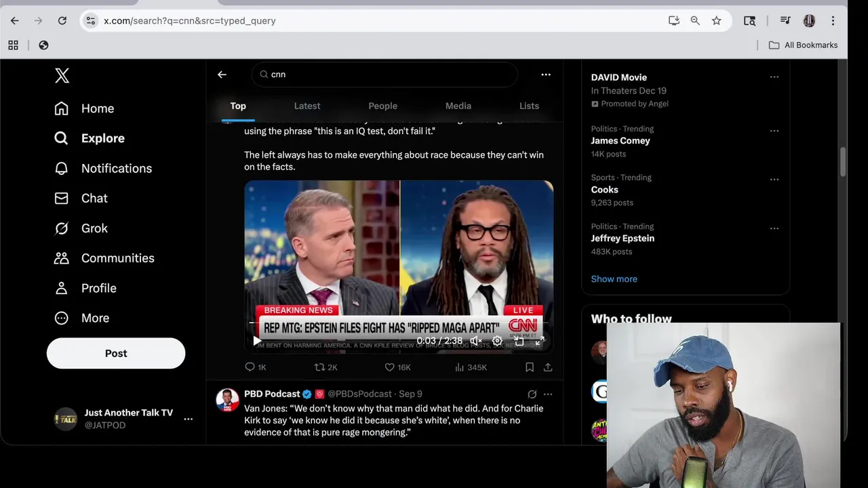Open the apps grid in bookmarks bar
868x488 pixels.
click(x=13, y=45)
